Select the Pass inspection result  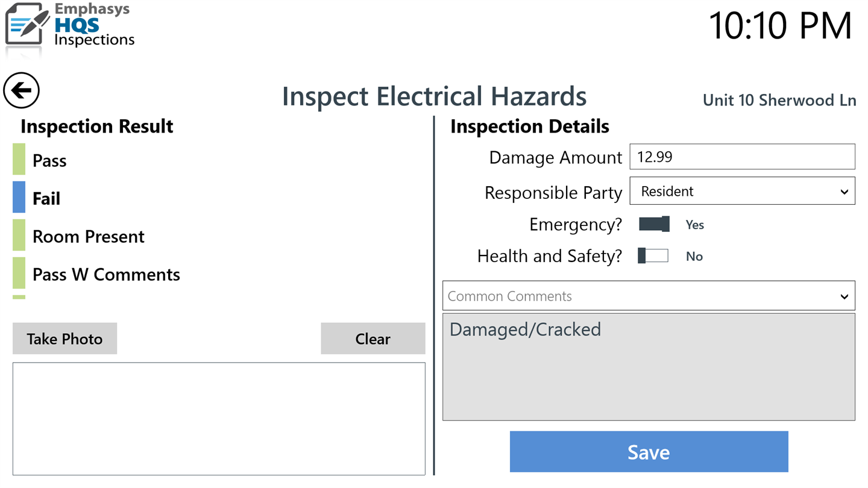point(49,161)
